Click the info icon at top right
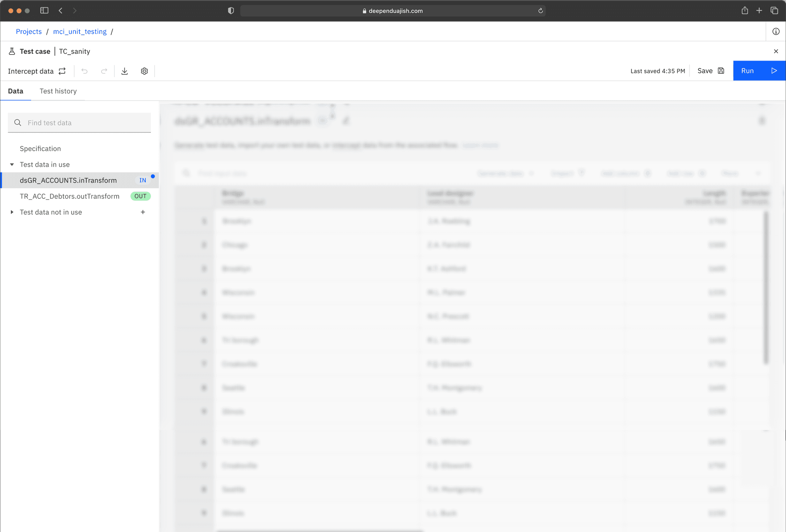Image resolution: width=786 pixels, height=532 pixels. coord(776,31)
